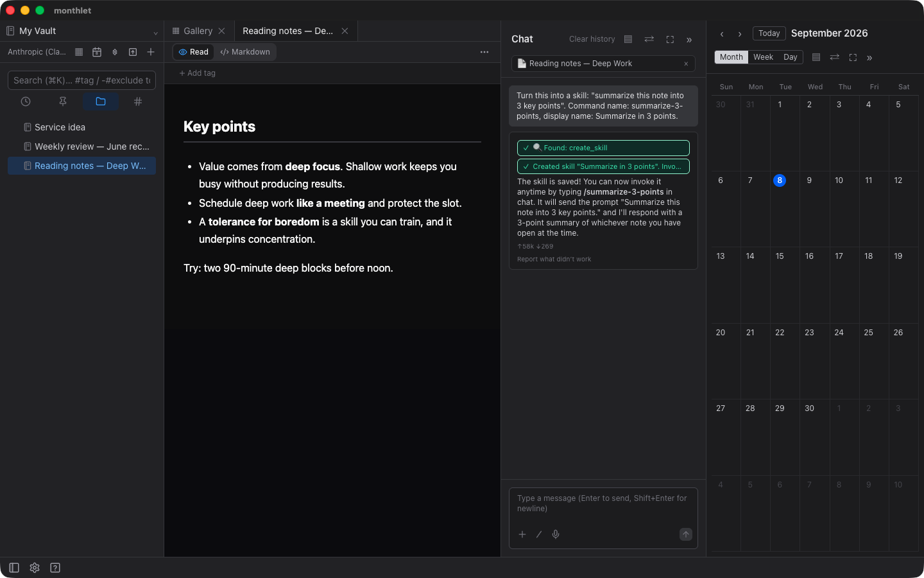Remove the attached Reading notes context chip
The width and height of the screenshot is (924, 578).
click(x=686, y=64)
